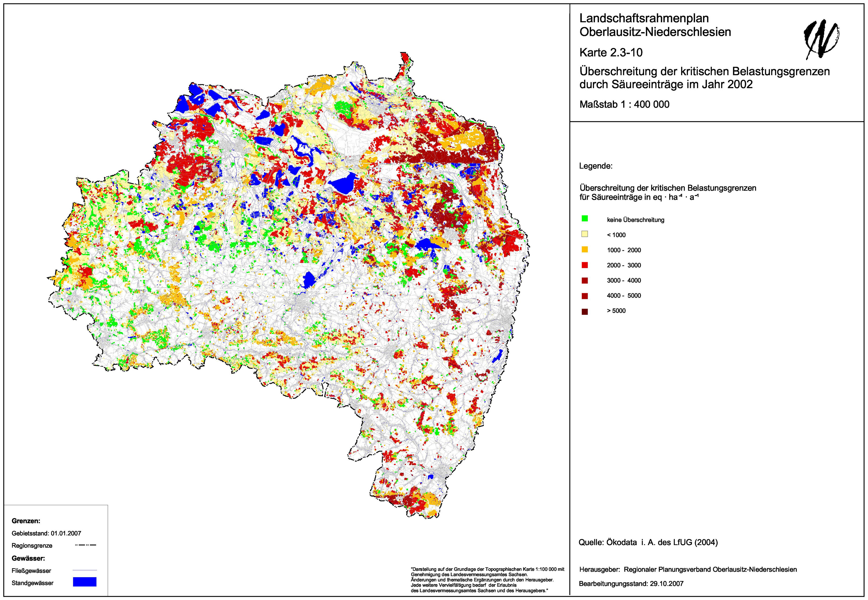Select the red '2000 - 3000' legend square
The image size is (868, 600).
pos(584,265)
